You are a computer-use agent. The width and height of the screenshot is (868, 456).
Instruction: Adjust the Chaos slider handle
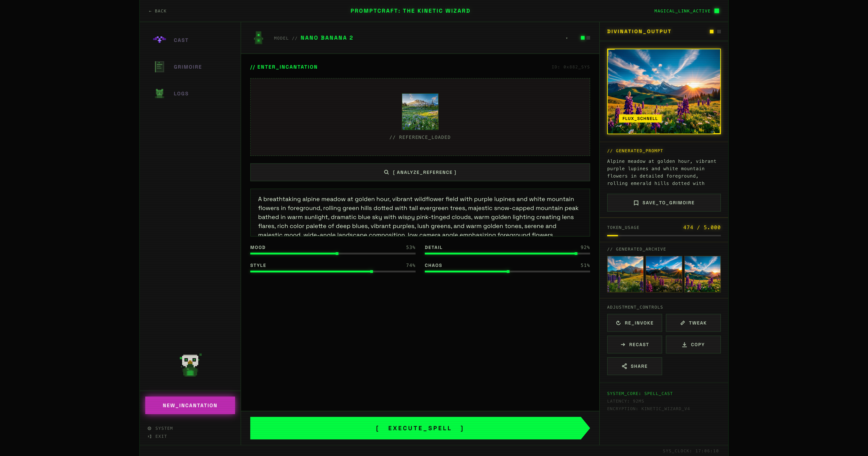point(508,272)
